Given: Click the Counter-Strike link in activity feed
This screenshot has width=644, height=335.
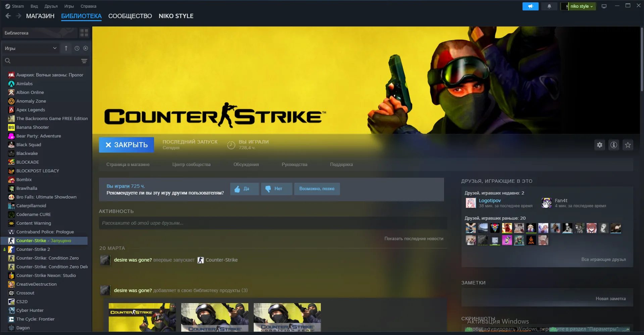Looking at the screenshot, I should tap(221, 260).
